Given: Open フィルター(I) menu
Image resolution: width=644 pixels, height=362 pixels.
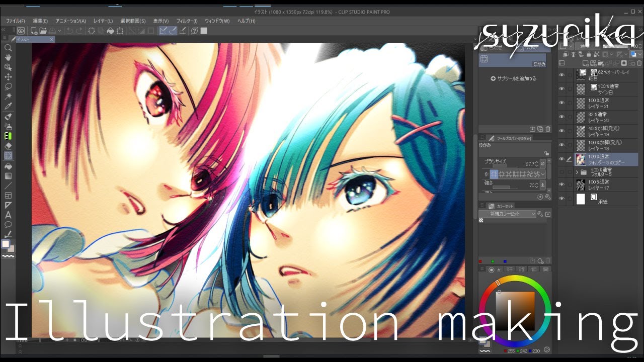Looking at the screenshot, I should [187, 21].
